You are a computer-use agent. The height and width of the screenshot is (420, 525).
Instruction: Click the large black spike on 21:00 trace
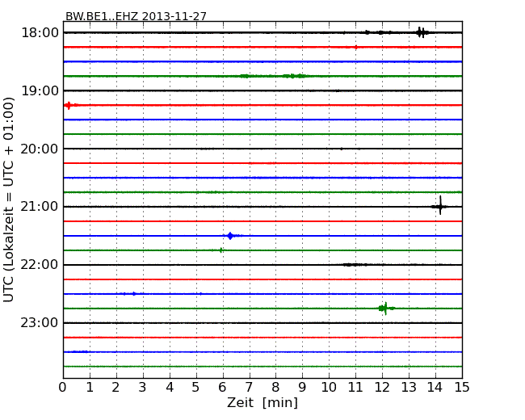click(x=440, y=206)
